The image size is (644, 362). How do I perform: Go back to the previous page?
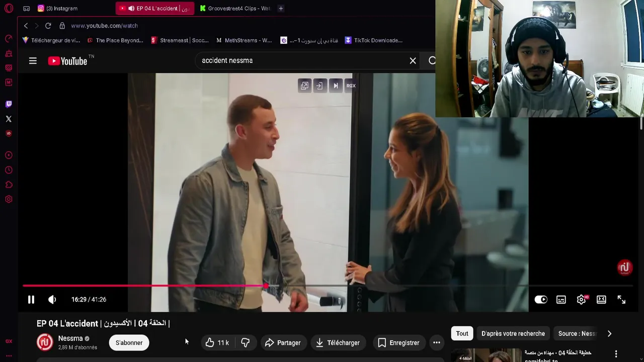click(x=26, y=26)
